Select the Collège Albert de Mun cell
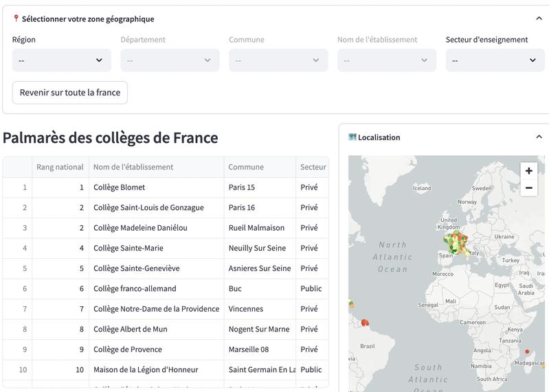 point(156,330)
